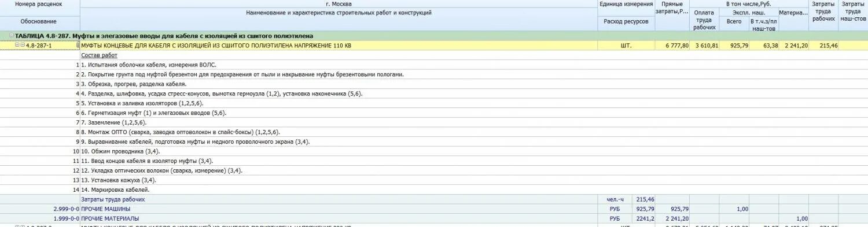Click 'г. Москва' region header
This screenshot has height=227, width=868.
[x=339, y=3]
